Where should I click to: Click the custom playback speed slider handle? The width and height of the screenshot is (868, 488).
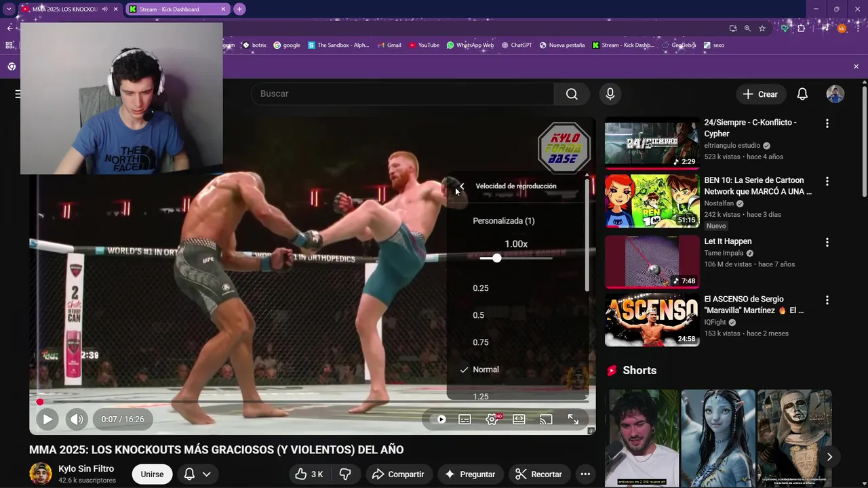point(497,258)
